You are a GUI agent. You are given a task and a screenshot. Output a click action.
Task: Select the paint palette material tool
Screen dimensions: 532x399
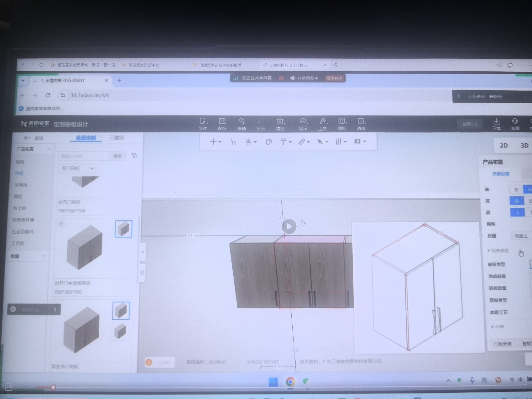pyautogui.click(x=269, y=142)
